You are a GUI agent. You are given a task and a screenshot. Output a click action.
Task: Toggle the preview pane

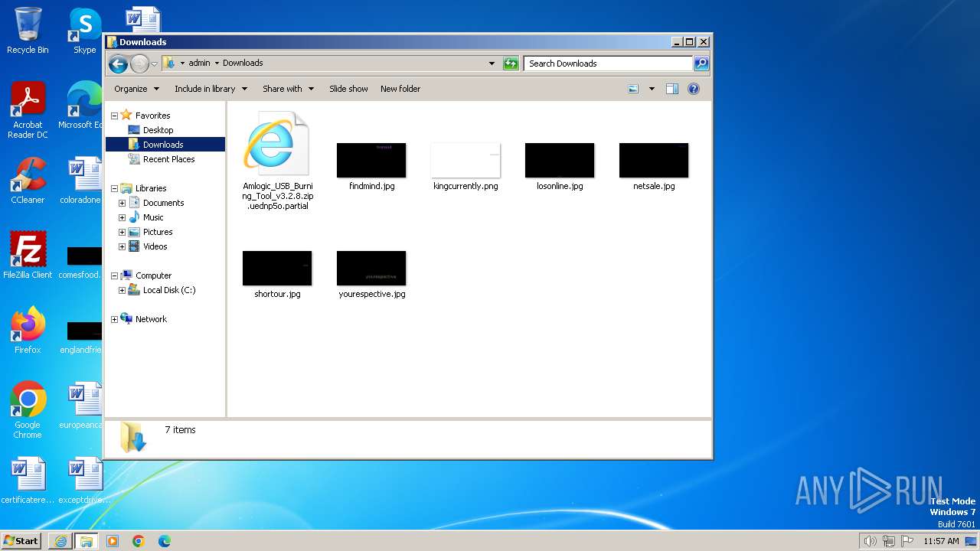tap(671, 89)
